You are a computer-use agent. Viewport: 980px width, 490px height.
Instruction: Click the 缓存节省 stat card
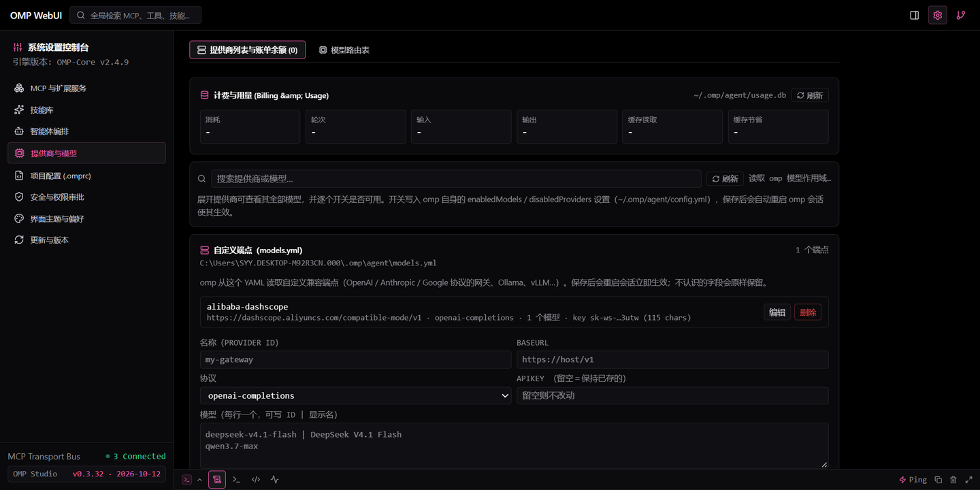click(778, 127)
